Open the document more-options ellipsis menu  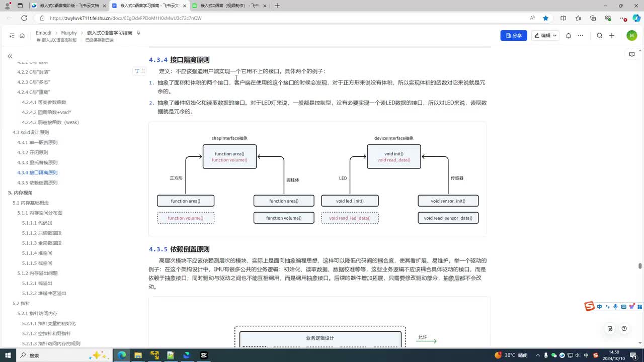(581, 36)
